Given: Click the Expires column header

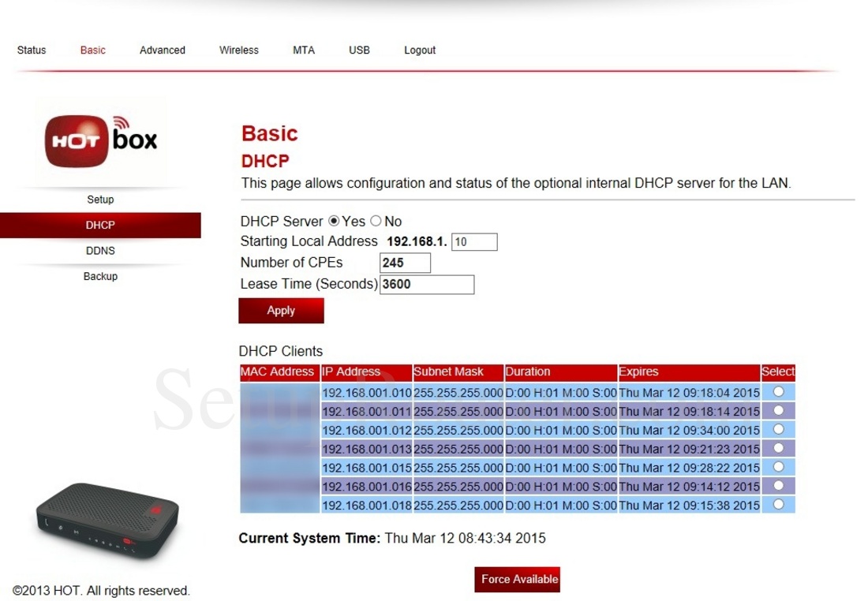Looking at the screenshot, I should click(x=689, y=372).
